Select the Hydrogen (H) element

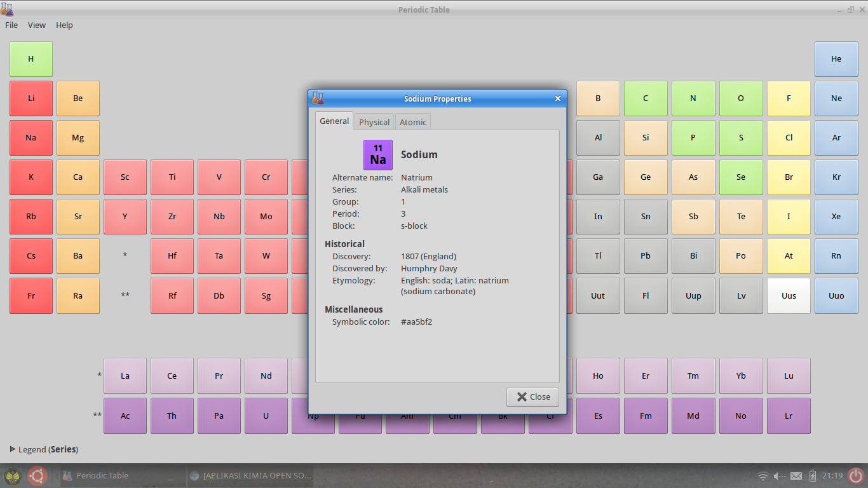click(x=31, y=59)
